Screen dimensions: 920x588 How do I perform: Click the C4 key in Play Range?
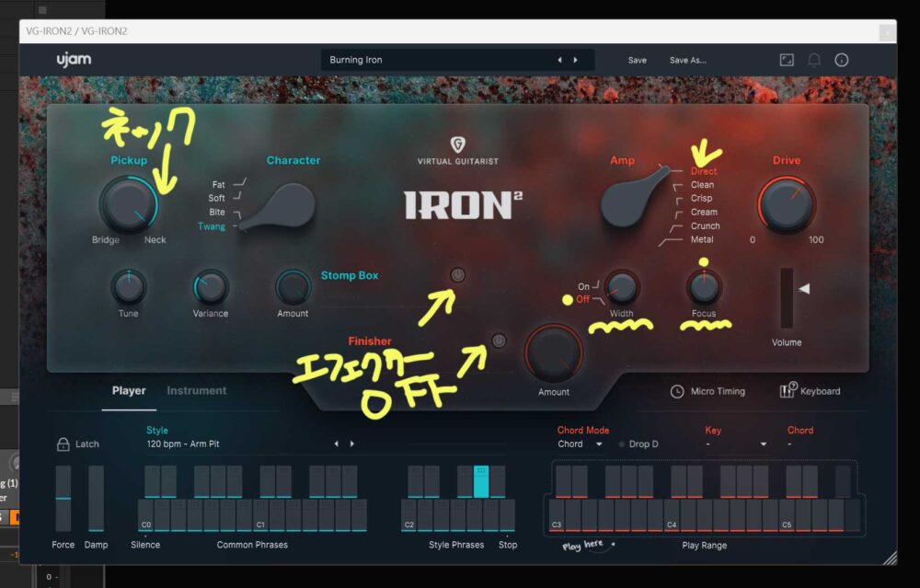coord(673,515)
